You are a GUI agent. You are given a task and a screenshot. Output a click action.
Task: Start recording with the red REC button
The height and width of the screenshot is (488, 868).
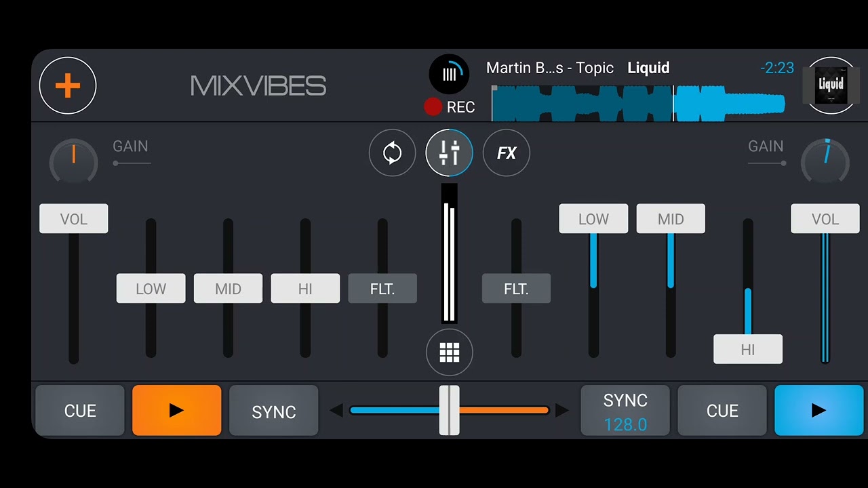pos(449,107)
